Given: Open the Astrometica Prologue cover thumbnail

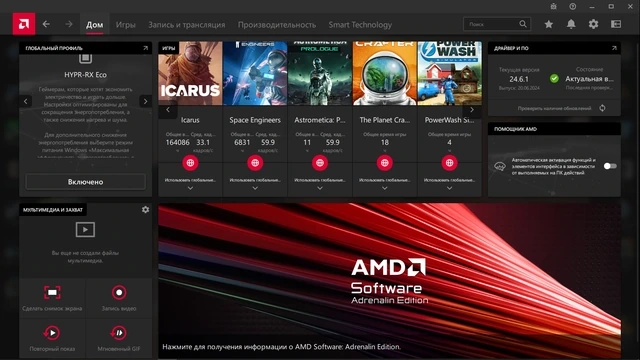Looking at the screenshot, I should coord(320,73).
